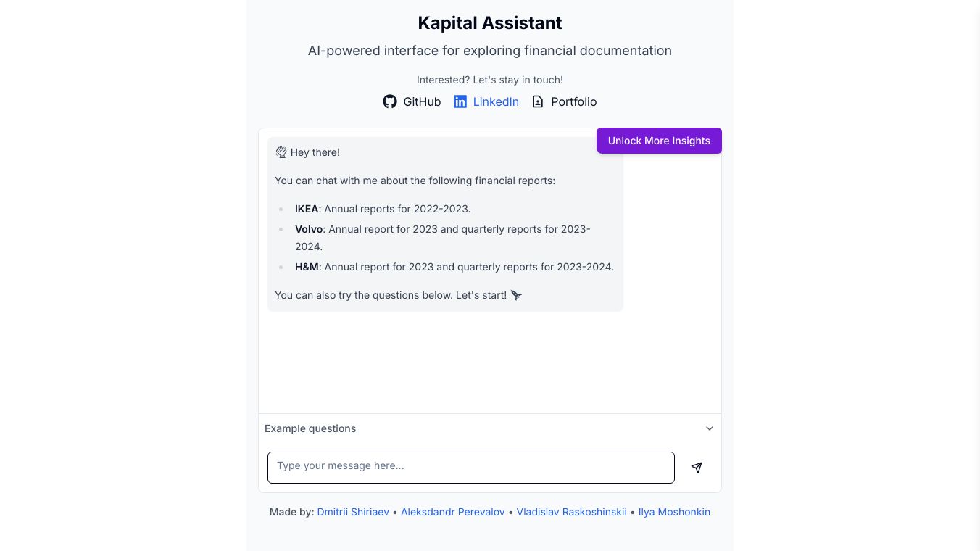Click the GitHub octocat icon
This screenshot has width=980, height=551.
point(390,101)
